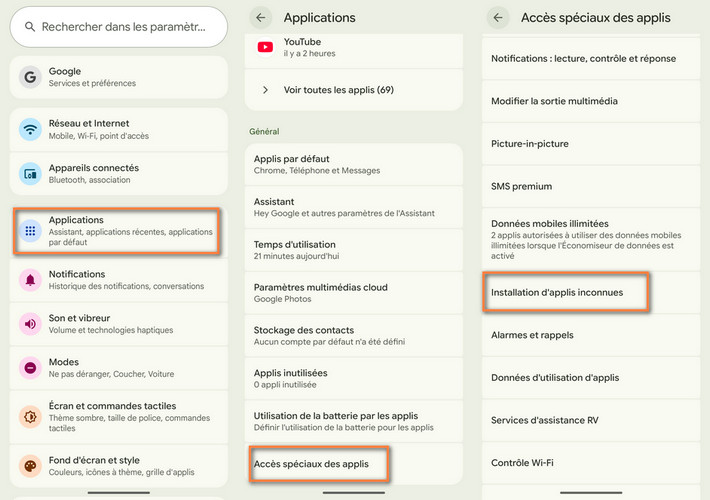710x500 pixels.
Task: Click the sound and vibration icon
Action: click(x=31, y=324)
